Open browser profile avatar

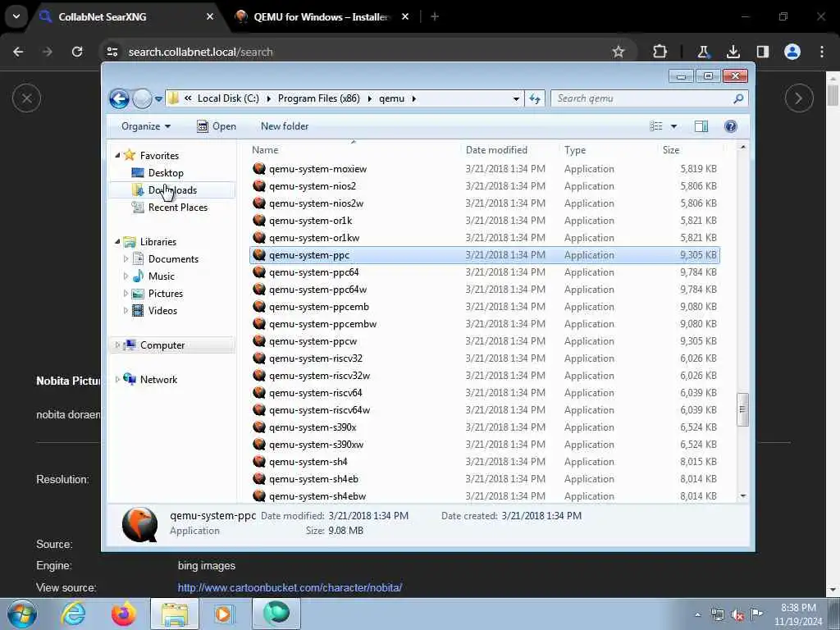coord(792,52)
